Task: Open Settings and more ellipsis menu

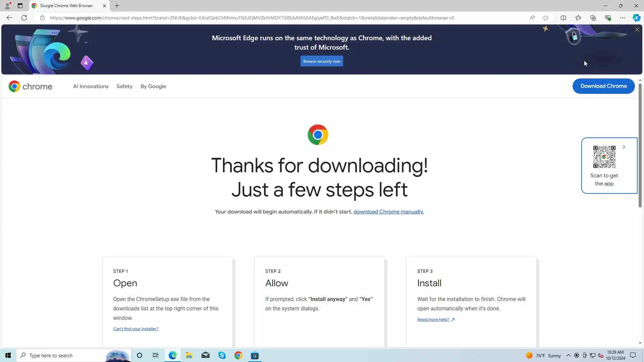Action: tap(622, 18)
